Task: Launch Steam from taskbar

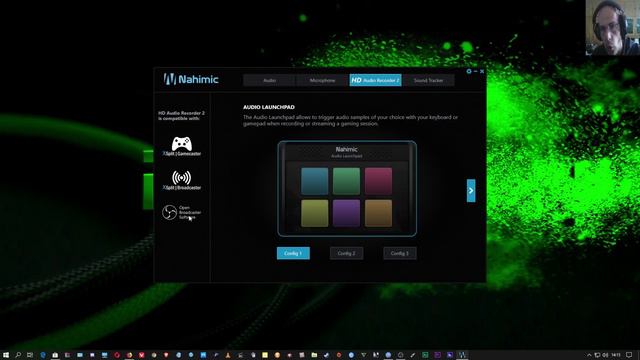Action: (327, 355)
